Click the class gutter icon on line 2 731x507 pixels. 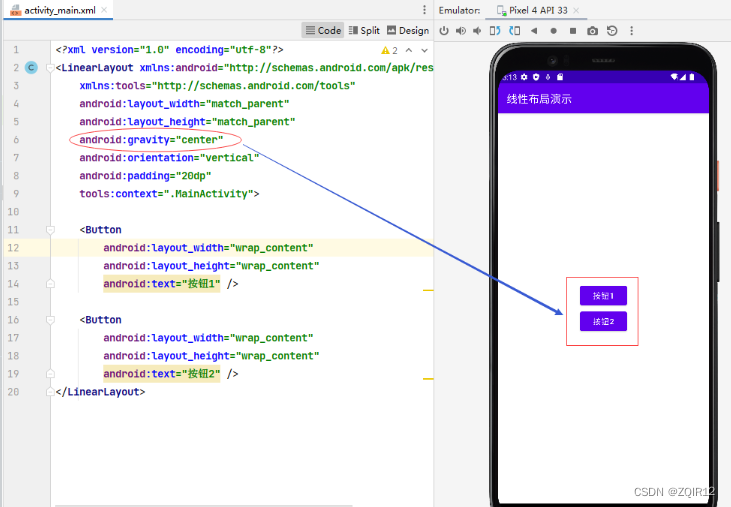[x=31, y=68]
